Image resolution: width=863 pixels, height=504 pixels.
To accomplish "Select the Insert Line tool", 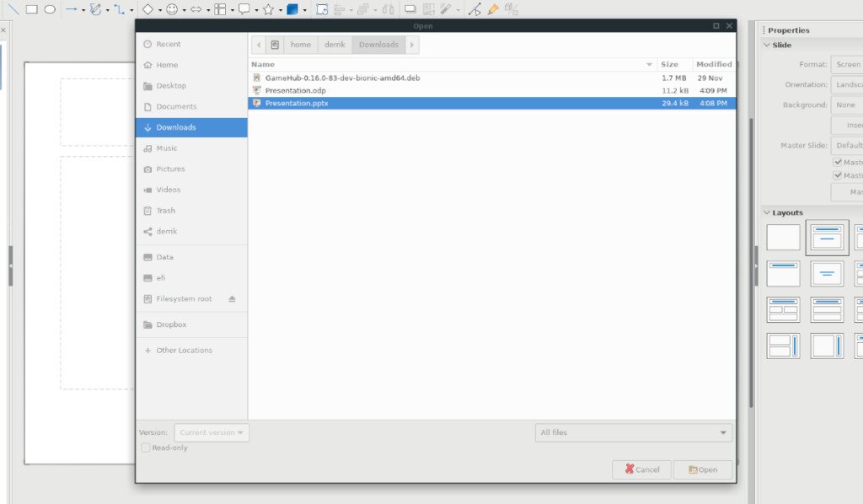I will pyautogui.click(x=14, y=9).
